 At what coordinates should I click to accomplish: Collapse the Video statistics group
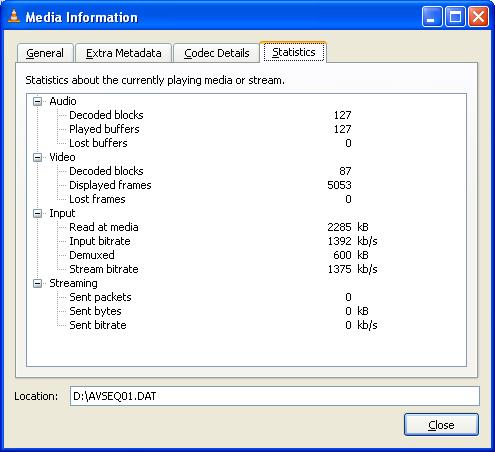pos(38,157)
